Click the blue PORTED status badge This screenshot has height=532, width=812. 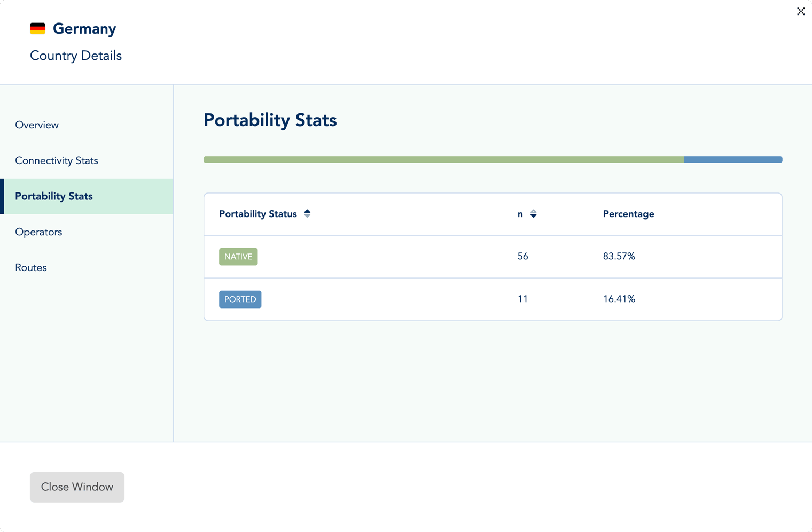click(240, 299)
